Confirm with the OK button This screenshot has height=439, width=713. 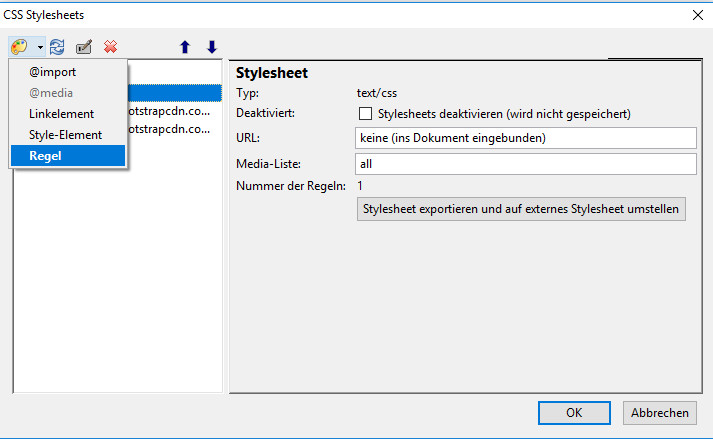(x=574, y=412)
